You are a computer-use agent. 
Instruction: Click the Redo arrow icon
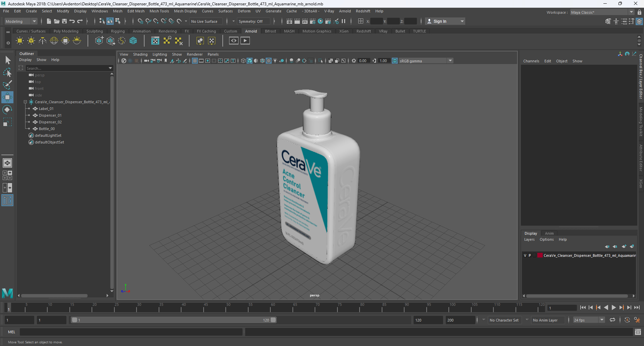pos(80,21)
